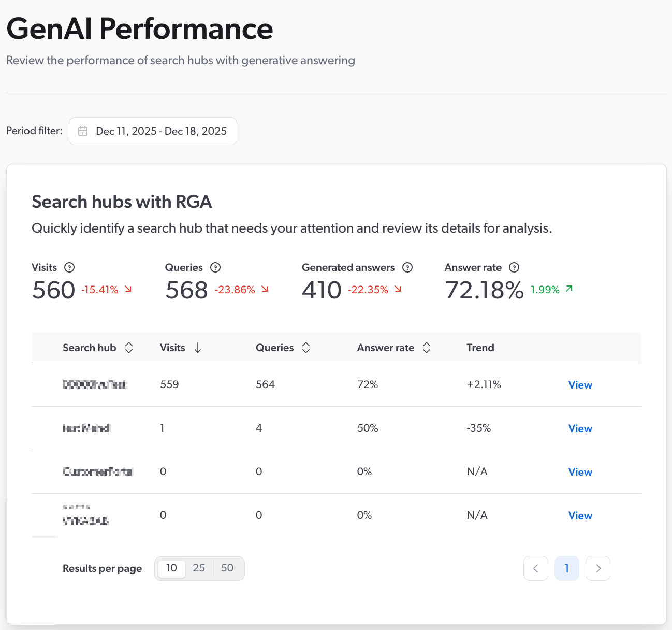Open View on the third search hub row
This screenshot has width=672, height=630.
tap(580, 472)
